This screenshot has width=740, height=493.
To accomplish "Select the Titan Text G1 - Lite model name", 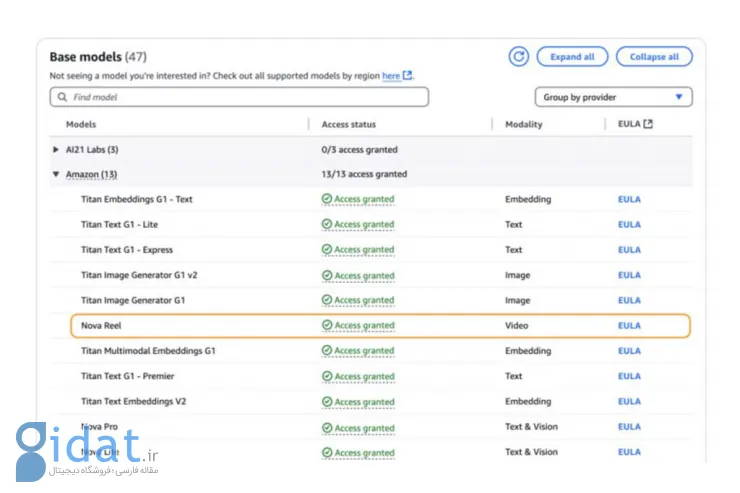I will click(x=119, y=225).
